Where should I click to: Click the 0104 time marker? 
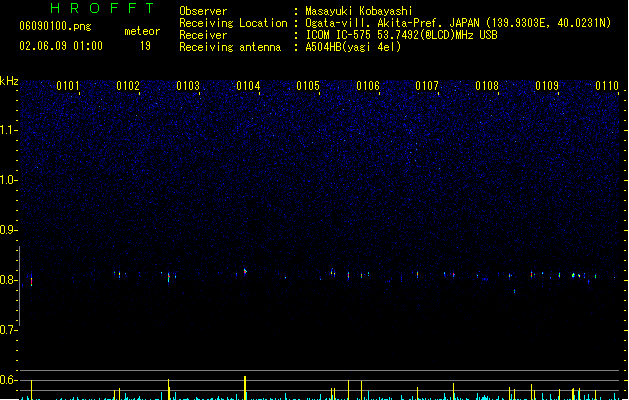248,86
